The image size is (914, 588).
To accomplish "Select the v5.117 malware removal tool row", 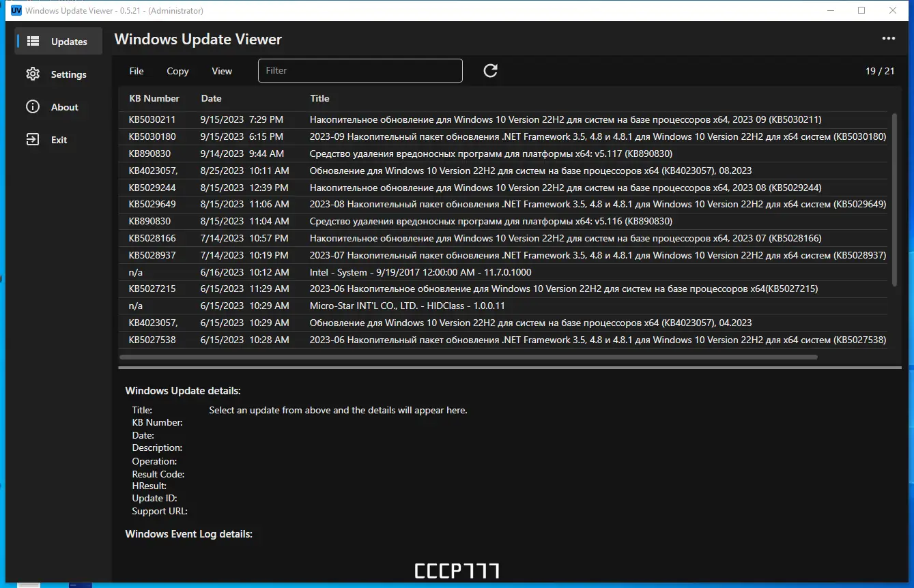I will pos(504,153).
